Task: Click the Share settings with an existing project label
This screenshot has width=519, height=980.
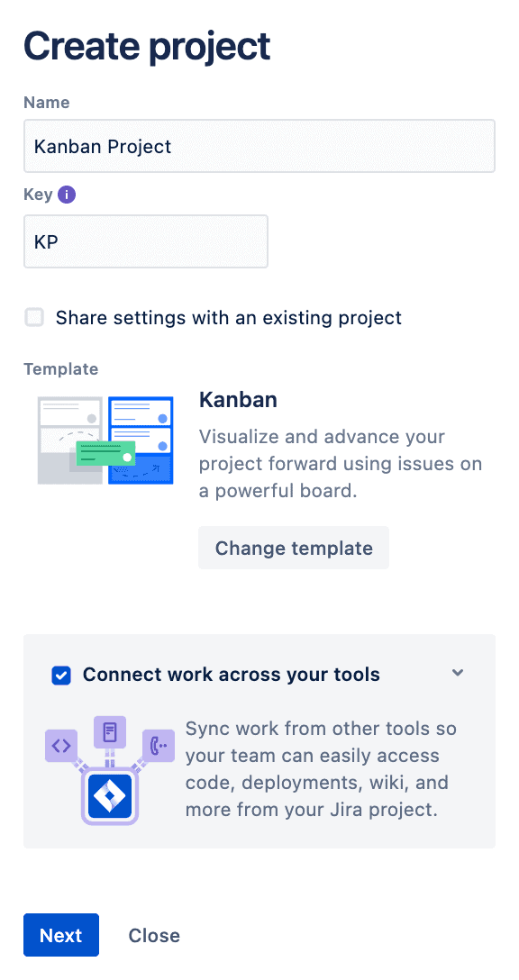Action: click(x=229, y=318)
